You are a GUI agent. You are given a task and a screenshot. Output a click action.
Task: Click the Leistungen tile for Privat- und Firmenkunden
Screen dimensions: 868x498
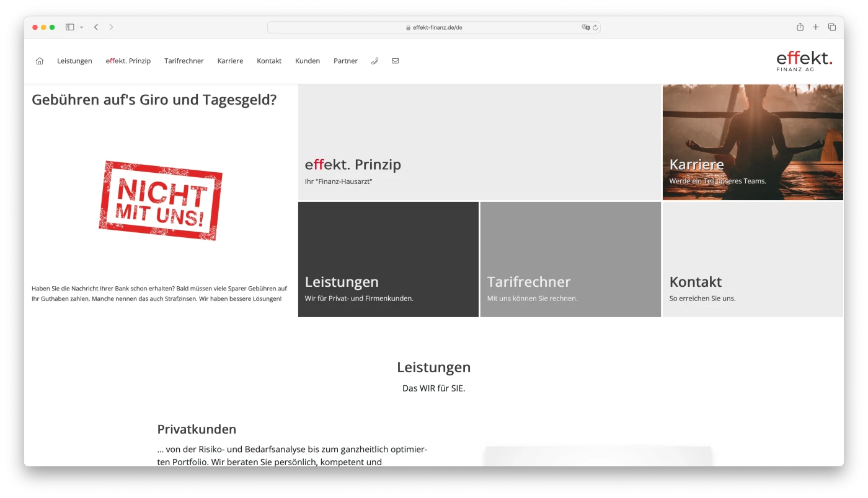pyautogui.click(x=387, y=259)
